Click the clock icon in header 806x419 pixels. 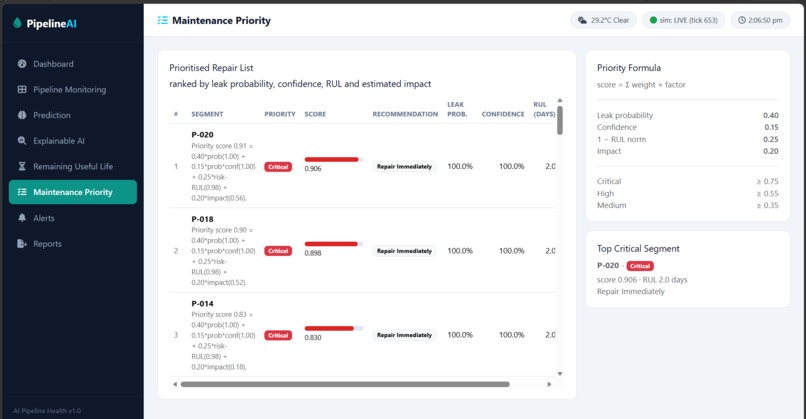[742, 20]
